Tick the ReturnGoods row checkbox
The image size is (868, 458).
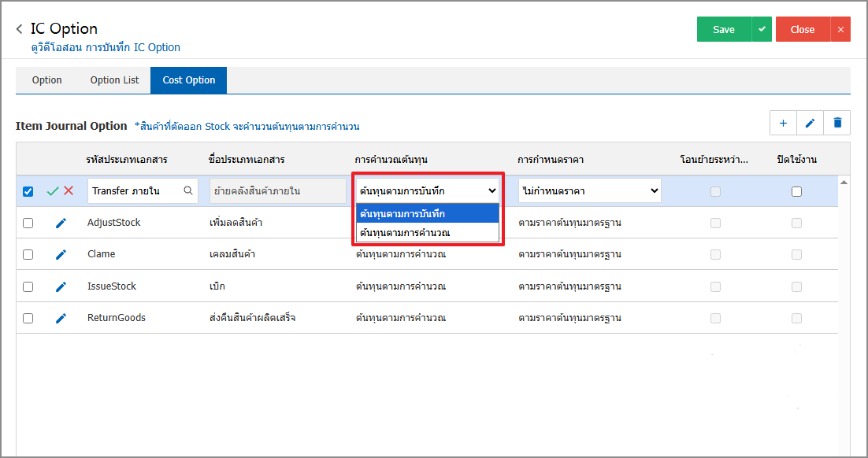pyautogui.click(x=28, y=318)
